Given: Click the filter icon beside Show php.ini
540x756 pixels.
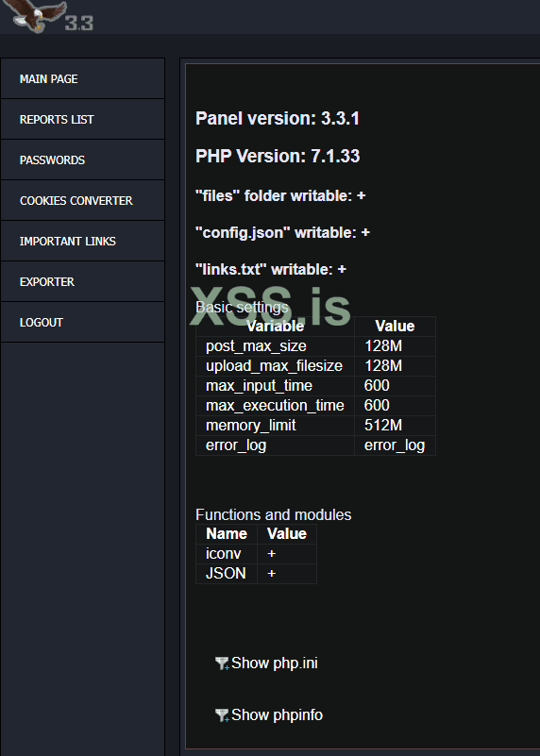Looking at the screenshot, I should coord(222,664).
